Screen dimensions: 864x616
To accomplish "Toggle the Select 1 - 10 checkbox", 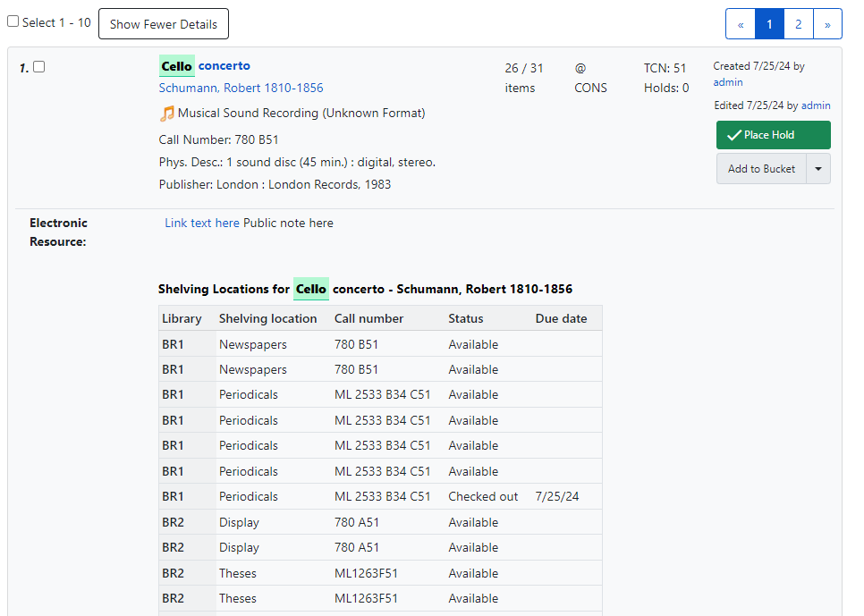I will (x=13, y=21).
